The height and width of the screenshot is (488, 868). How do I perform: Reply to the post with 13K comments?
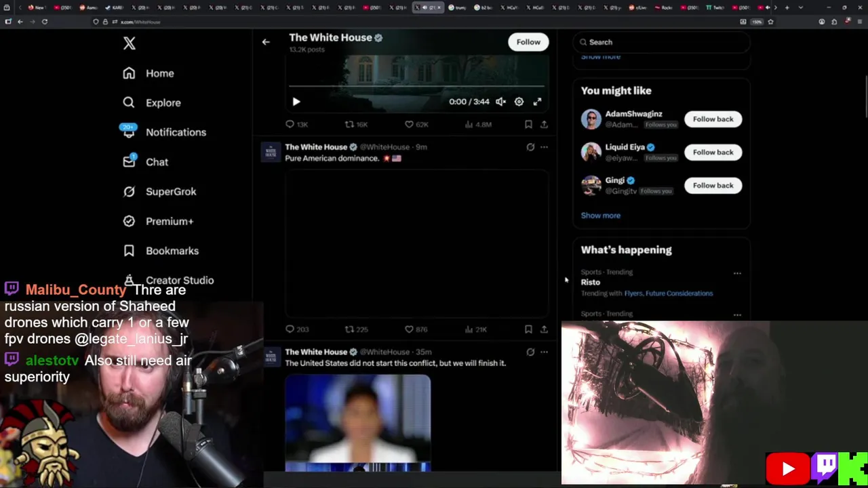click(297, 125)
